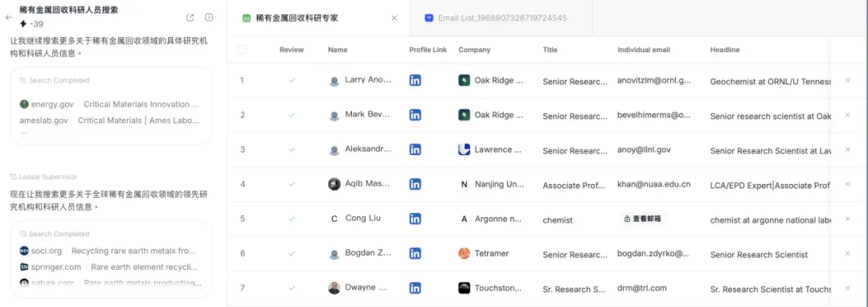Toggle review checkmark for Cong Liu
The height and width of the screenshot is (307, 868).
(292, 219)
